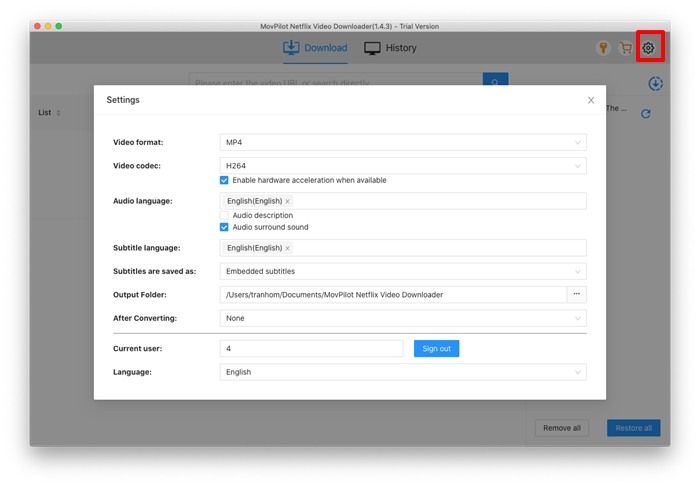Switch to the Download tab
This screenshot has width=700, height=486.
point(315,48)
